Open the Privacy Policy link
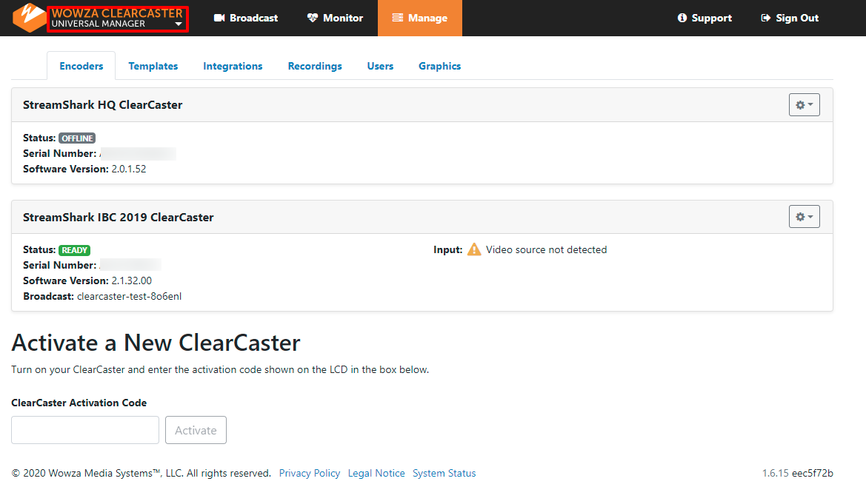The height and width of the screenshot is (504, 866). click(x=310, y=473)
